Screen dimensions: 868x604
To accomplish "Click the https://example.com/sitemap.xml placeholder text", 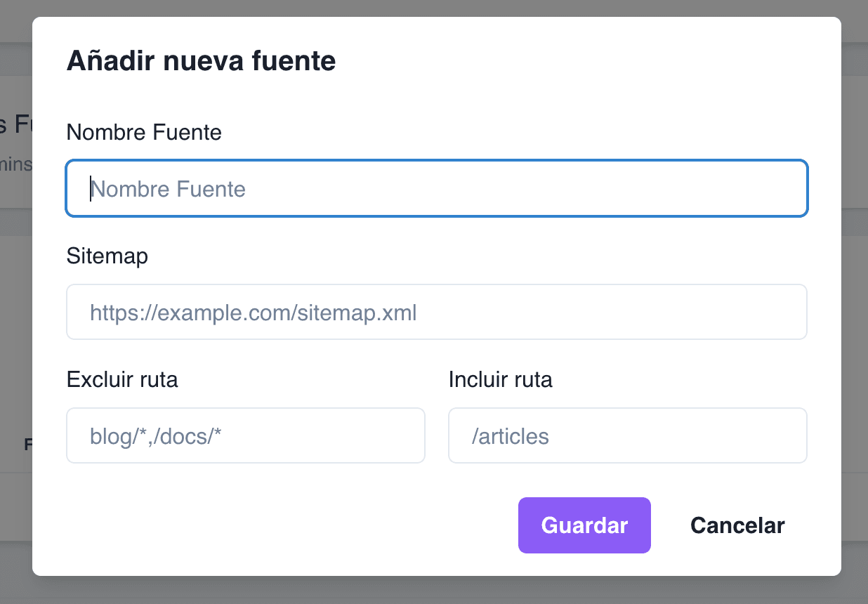I will (252, 312).
